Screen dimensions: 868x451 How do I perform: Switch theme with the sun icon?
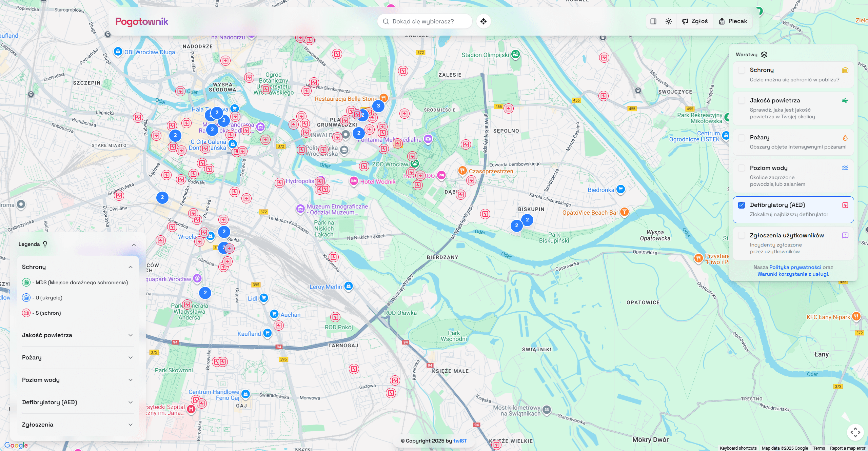pyautogui.click(x=669, y=21)
